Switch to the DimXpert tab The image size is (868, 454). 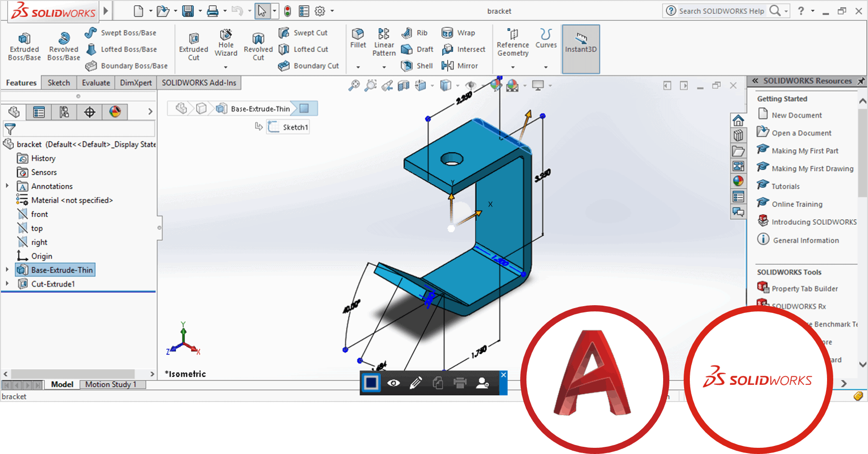click(x=136, y=83)
